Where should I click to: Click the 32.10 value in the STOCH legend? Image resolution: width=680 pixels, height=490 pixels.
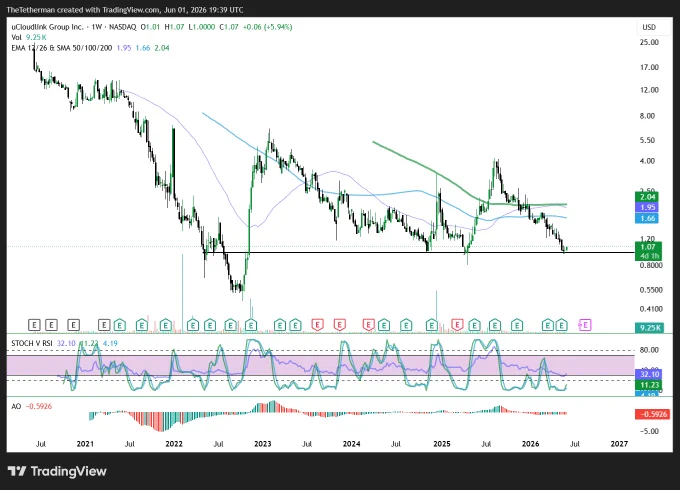pyautogui.click(x=66, y=343)
